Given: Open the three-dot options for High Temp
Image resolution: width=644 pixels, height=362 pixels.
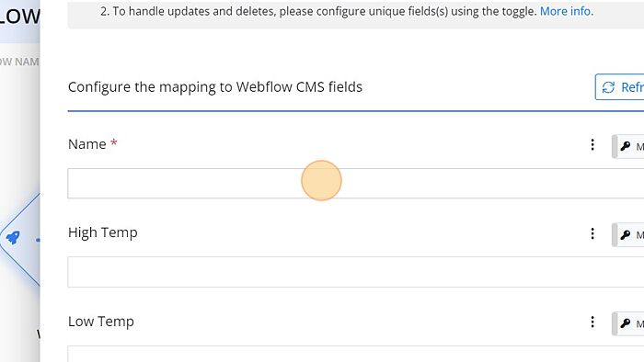Looking at the screenshot, I should (x=592, y=233).
